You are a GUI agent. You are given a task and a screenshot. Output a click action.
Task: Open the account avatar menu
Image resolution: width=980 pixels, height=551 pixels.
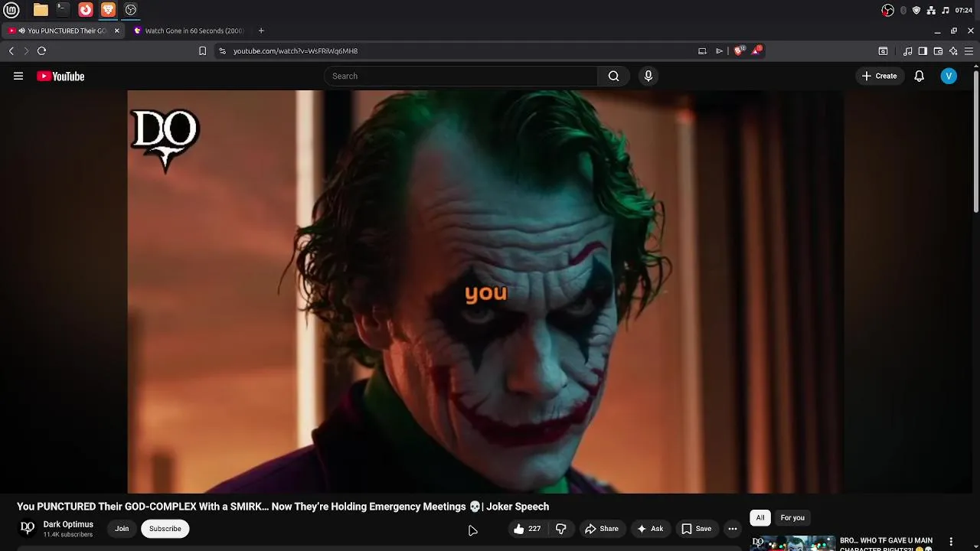click(x=949, y=76)
